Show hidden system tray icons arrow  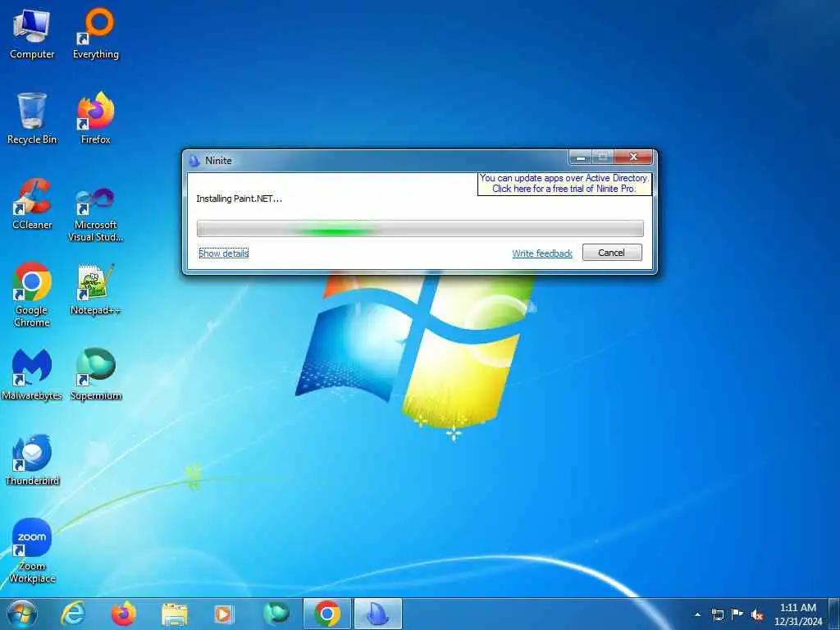click(x=697, y=614)
